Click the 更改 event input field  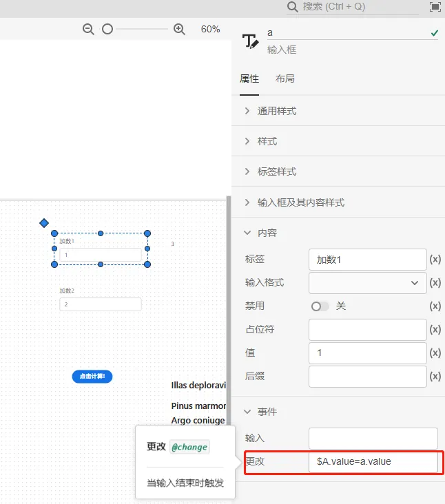click(x=373, y=462)
